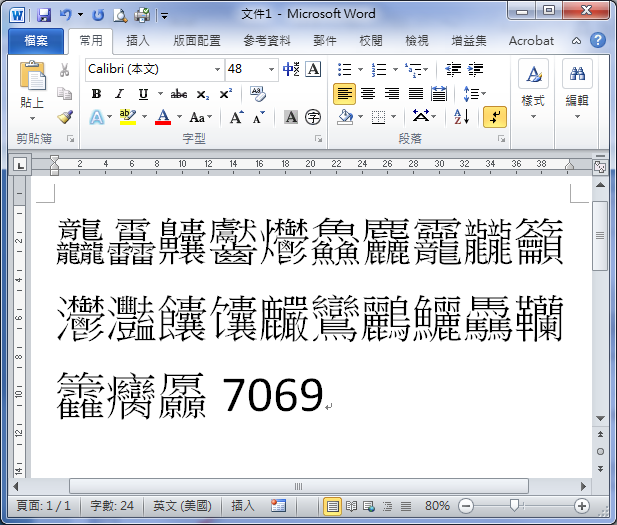Image resolution: width=617 pixels, height=525 pixels.
Task: Open bullets list dropdown
Action: pos(360,70)
